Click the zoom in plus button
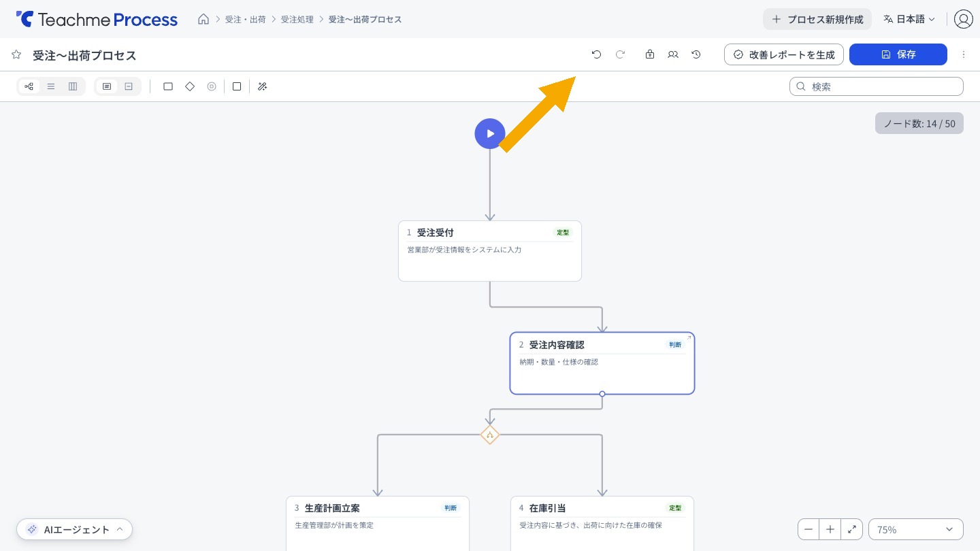Image resolution: width=980 pixels, height=551 pixels. click(x=830, y=529)
